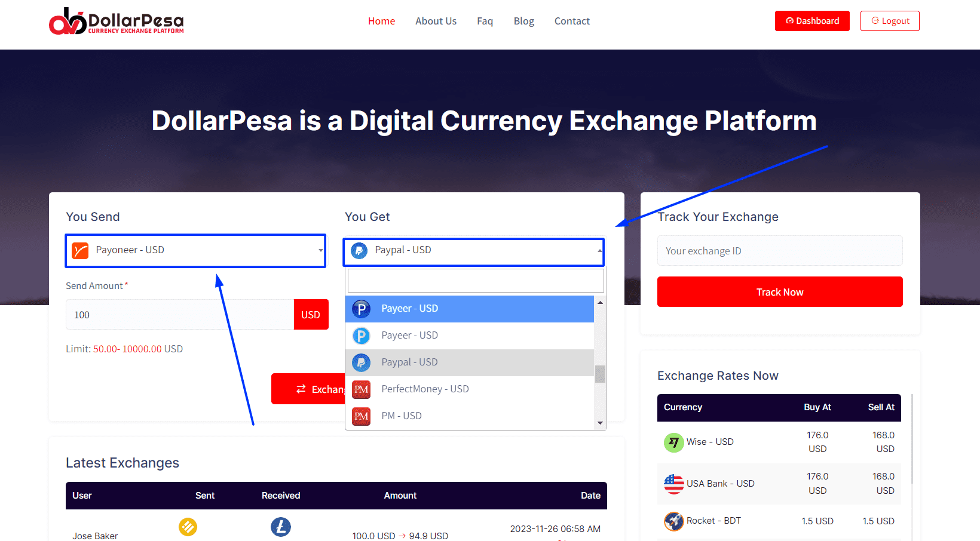The height and width of the screenshot is (541, 980).
Task: Click the Dashboard button
Action: [x=812, y=21]
